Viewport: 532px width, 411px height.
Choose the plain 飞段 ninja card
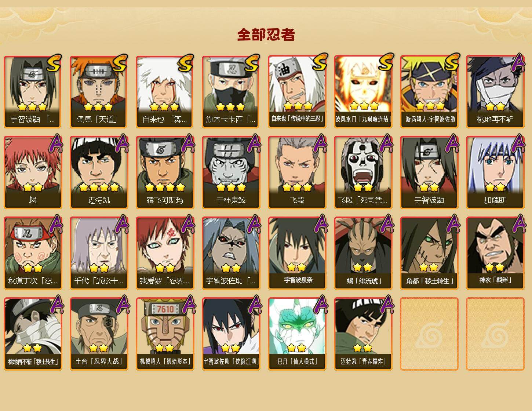(297, 172)
